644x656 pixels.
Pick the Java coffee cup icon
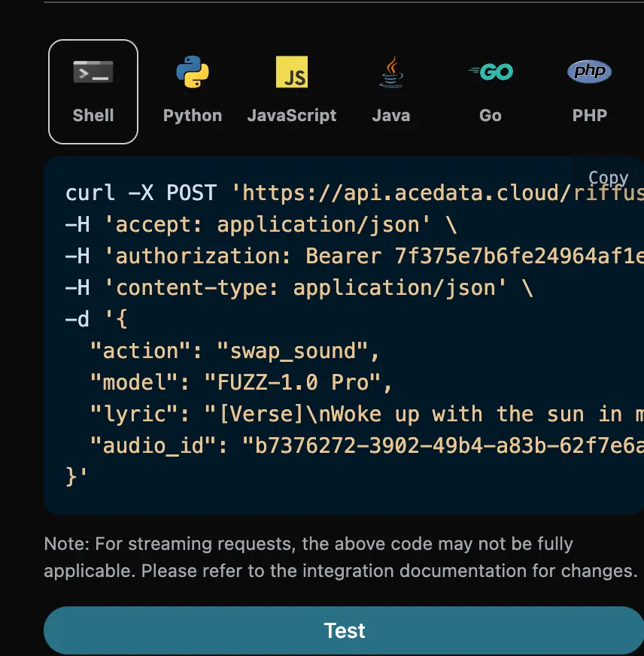pos(390,72)
